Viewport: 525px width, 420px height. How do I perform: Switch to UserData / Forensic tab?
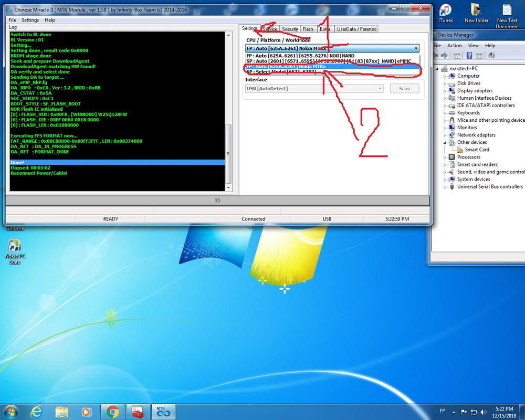pyautogui.click(x=356, y=29)
